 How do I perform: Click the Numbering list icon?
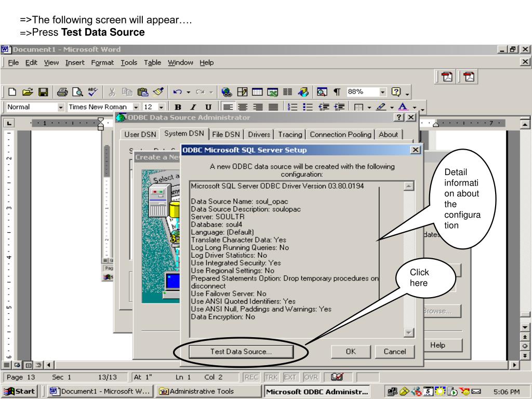[x=292, y=107]
